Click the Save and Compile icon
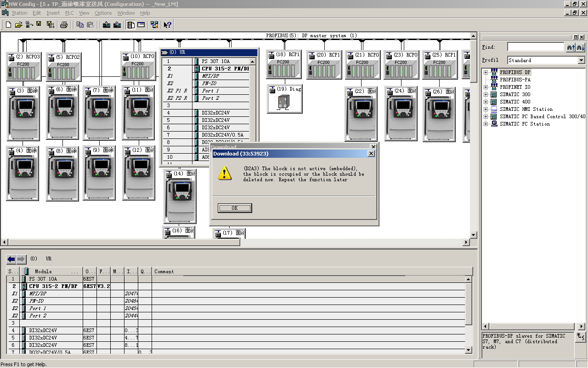 click(50, 25)
